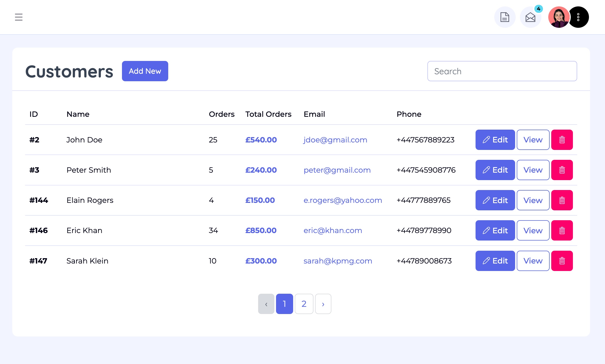Open the hamburger sidebar menu
605x364 pixels.
click(x=19, y=17)
